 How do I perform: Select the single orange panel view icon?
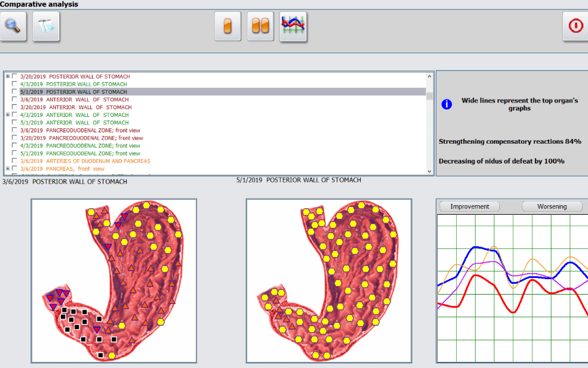coord(227,26)
